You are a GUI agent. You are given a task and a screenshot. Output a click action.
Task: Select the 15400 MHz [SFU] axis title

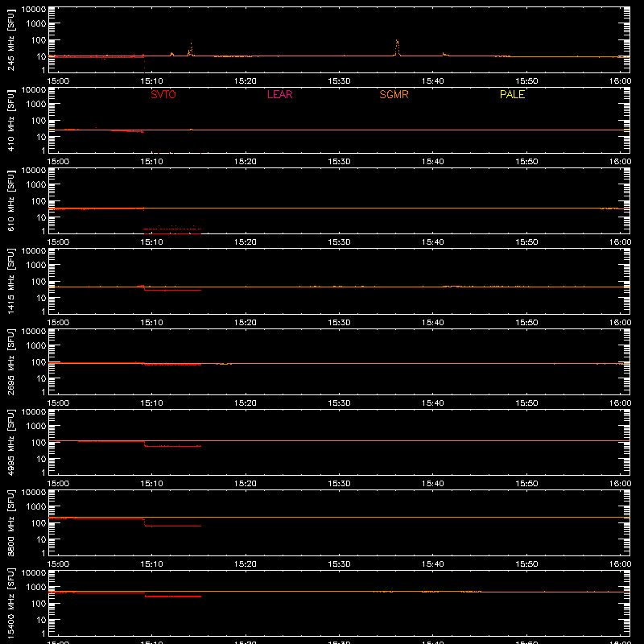point(11,603)
